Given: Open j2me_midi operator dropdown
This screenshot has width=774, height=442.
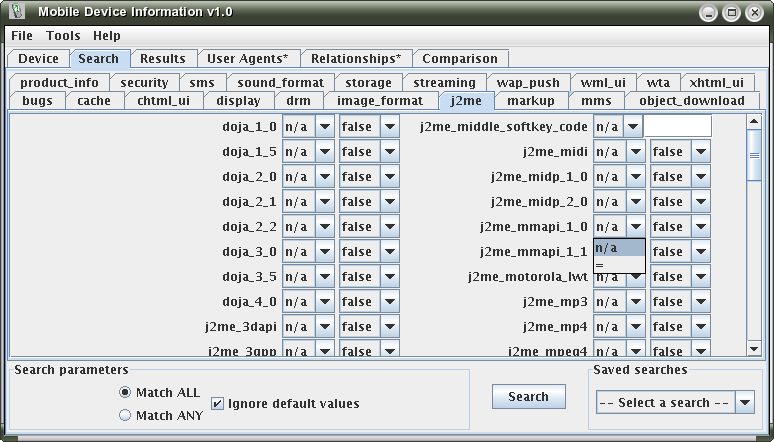Looking at the screenshot, I should [x=632, y=152].
